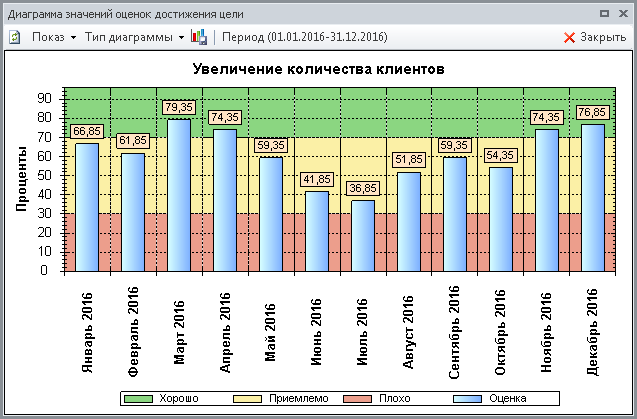Click the export document icon in toolbar

tap(15, 37)
